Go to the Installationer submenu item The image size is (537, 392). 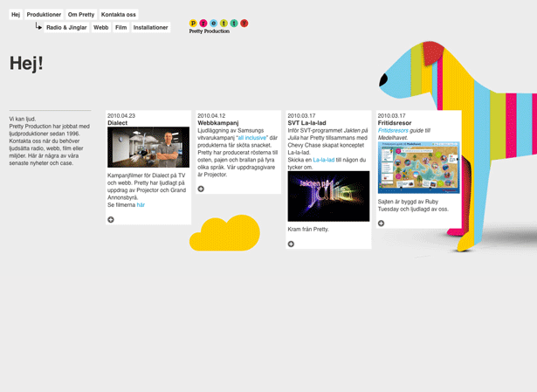[x=151, y=28]
